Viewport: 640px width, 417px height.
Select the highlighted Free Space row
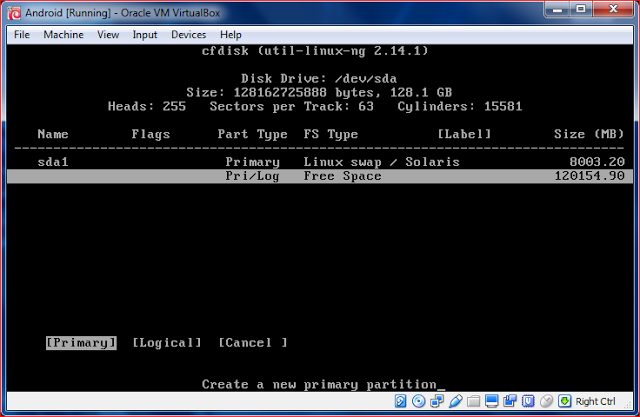(320, 176)
